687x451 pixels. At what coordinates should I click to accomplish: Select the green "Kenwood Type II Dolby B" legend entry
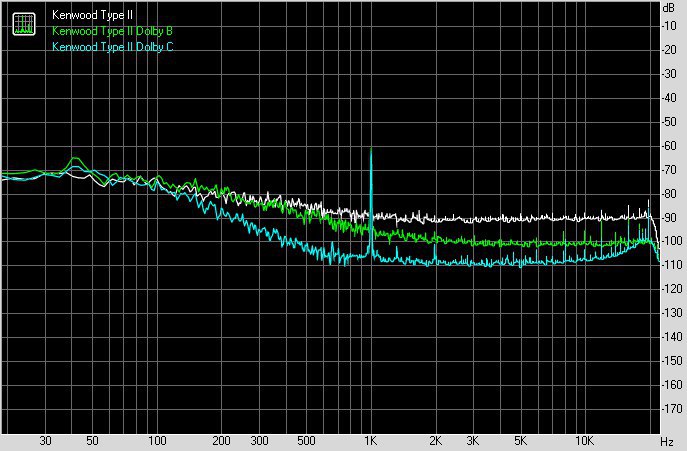pyautogui.click(x=112, y=31)
